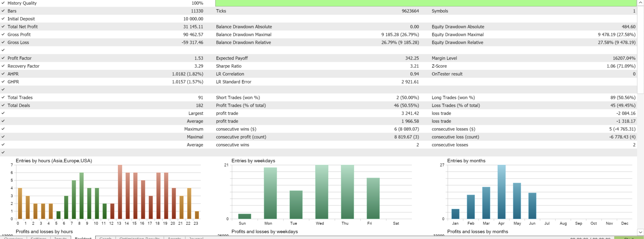Click the Entries by hours chart title
This screenshot has width=644, height=239.
54,161
